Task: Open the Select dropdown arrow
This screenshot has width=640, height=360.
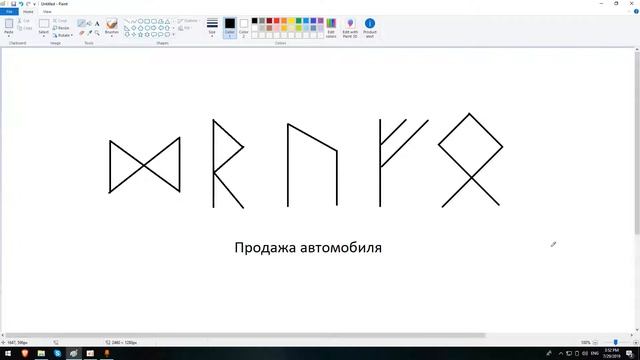Action: point(44,36)
